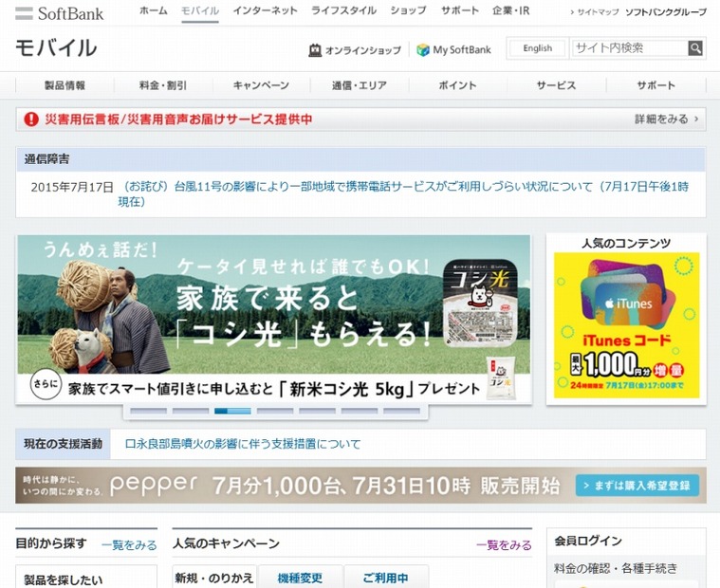Open the 口永良部島噴火 support measures link
Image resolution: width=720 pixels, height=588 pixels.
click(243, 444)
